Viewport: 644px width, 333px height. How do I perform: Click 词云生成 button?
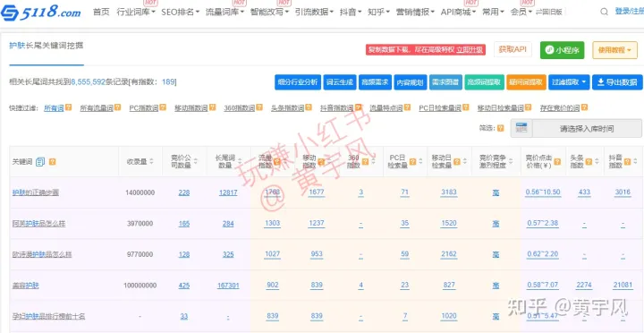(339, 82)
